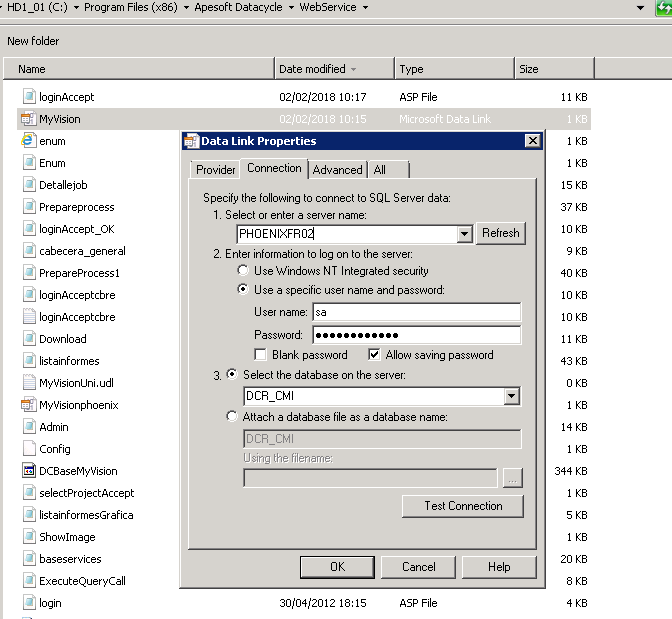Select the DCBaseMyVision file icon

pos(28,471)
